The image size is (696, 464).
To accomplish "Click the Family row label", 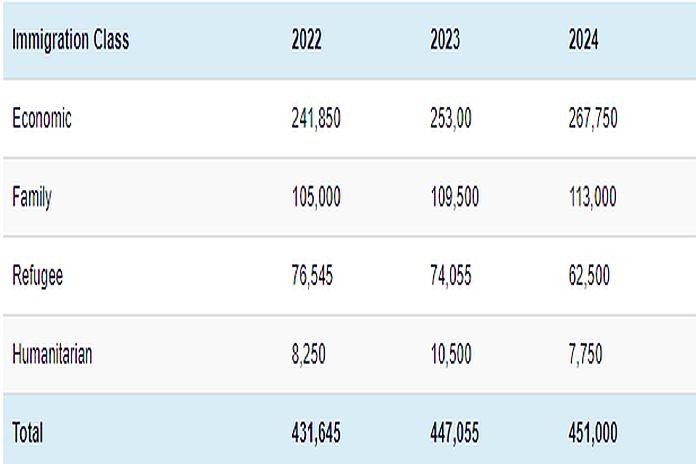I will click(x=32, y=197).
